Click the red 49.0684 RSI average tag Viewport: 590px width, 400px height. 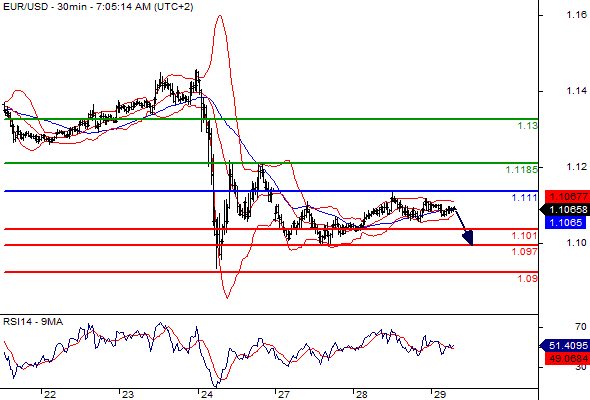[x=567, y=359]
